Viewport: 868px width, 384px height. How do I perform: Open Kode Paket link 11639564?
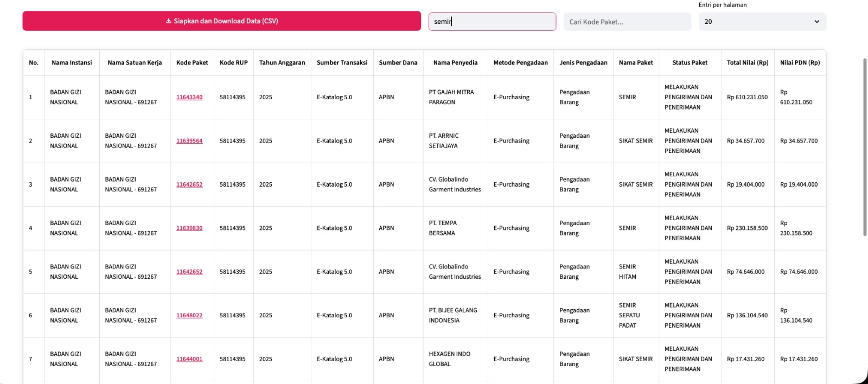[x=189, y=141]
